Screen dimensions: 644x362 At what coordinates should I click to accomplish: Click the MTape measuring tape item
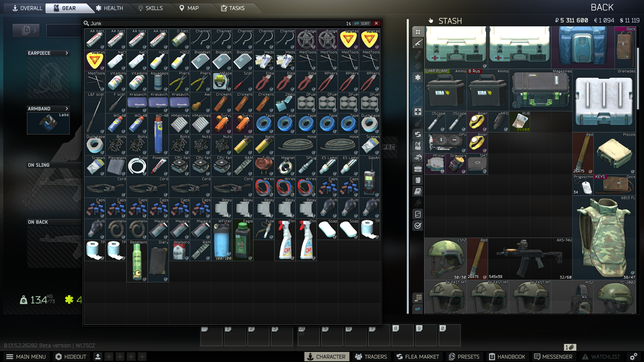point(222,81)
